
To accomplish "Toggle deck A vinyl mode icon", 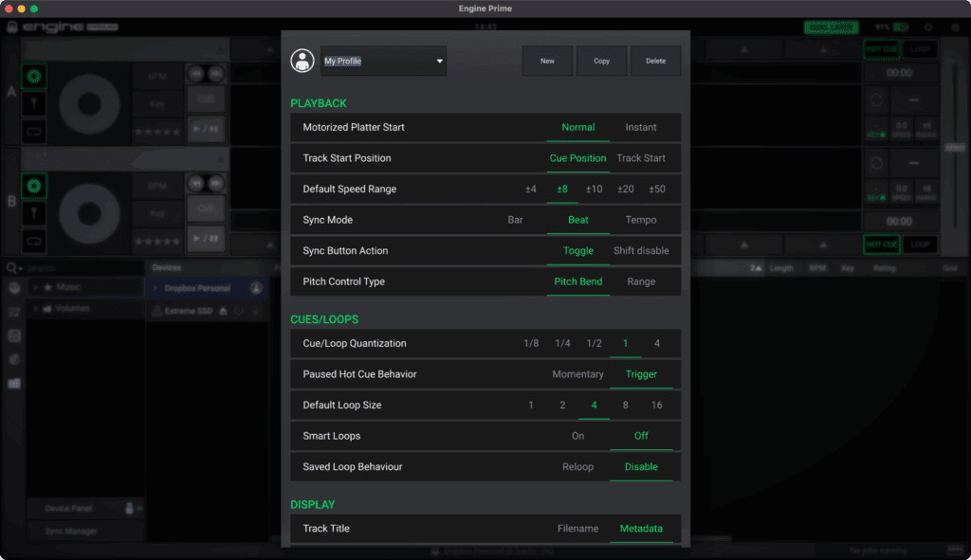I will coord(34,76).
